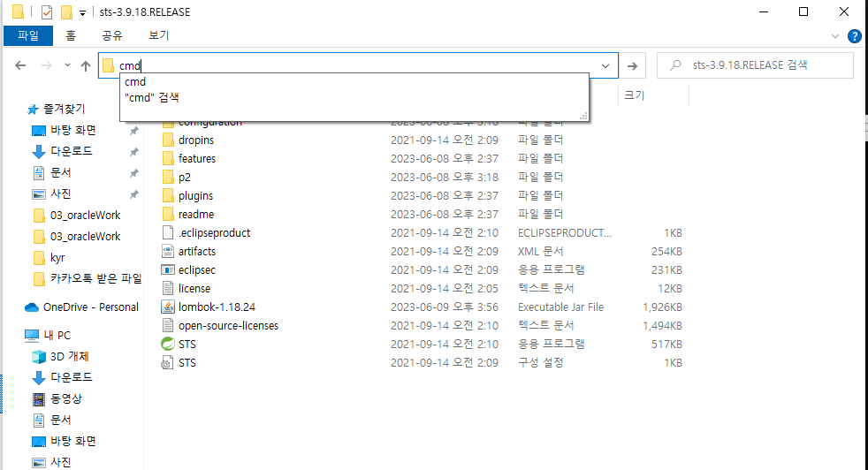Open the 파일 ribbon tab

pyautogui.click(x=28, y=35)
